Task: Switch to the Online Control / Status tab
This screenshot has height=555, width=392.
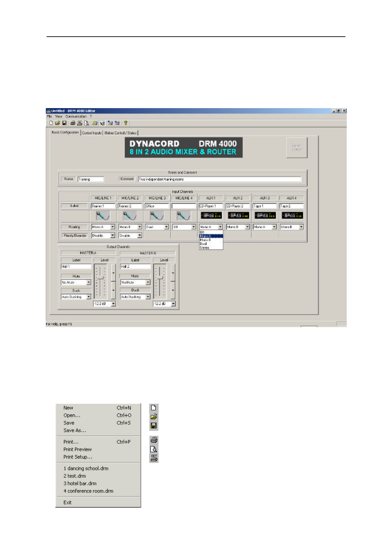Action: (120, 133)
